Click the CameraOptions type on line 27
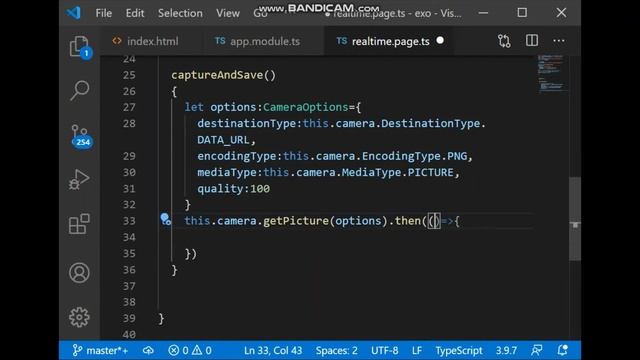The height and width of the screenshot is (360, 640). (x=305, y=107)
